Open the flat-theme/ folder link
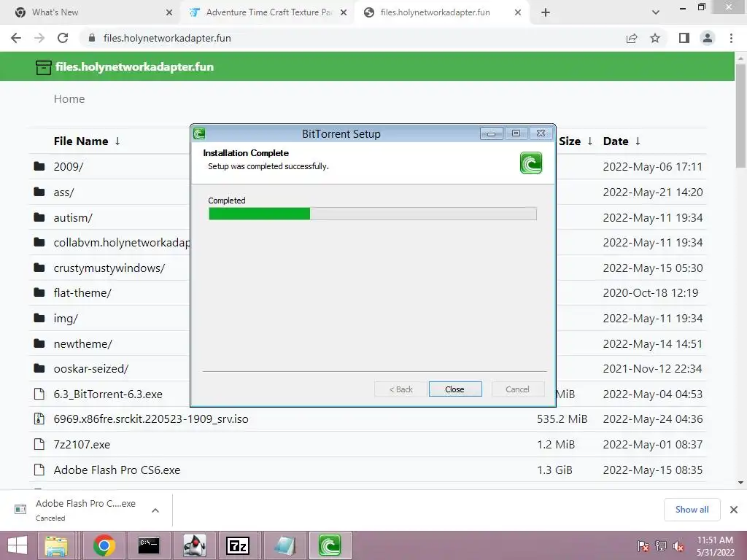This screenshot has height=560, width=747. [82, 293]
